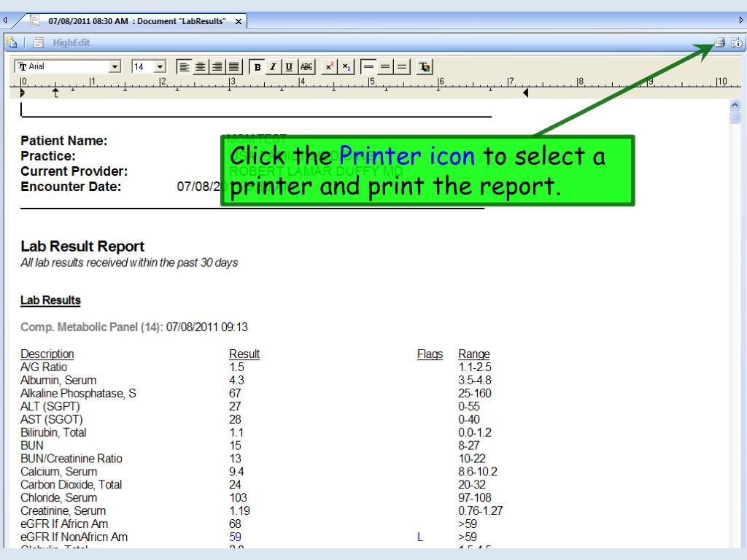The width and height of the screenshot is (747, 560).
Task: Click the Encounter Date label
Action: (x=71, y=186)
